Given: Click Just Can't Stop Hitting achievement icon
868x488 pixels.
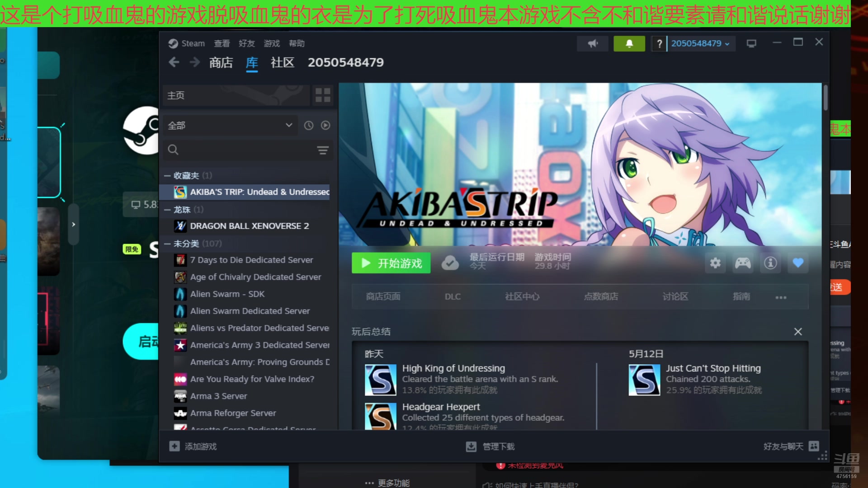Looking at the screenshot, I should point(644,380).
